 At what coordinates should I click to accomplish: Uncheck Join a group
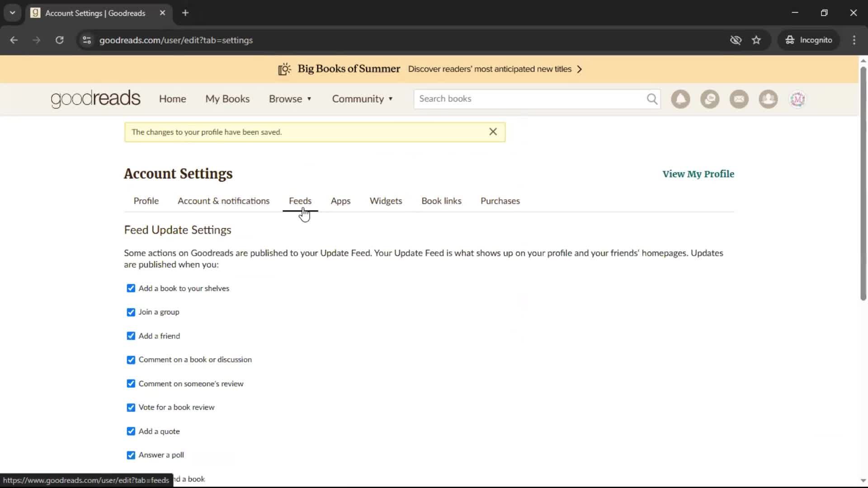tap(131, 312)
